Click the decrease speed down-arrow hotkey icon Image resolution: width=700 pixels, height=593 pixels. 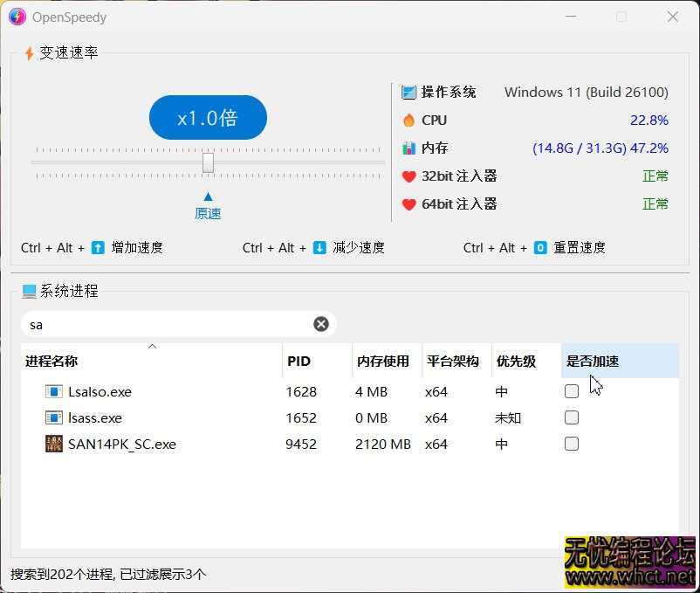(319, 247)
